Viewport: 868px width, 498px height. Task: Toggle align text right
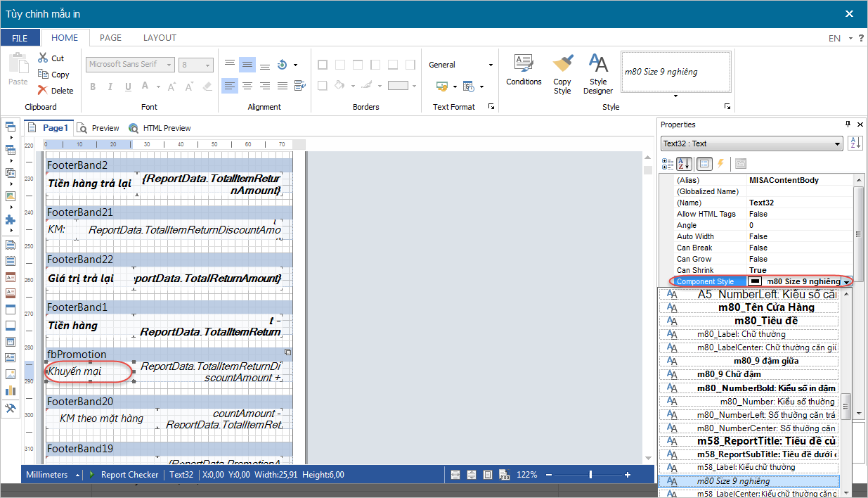[265, 86]
